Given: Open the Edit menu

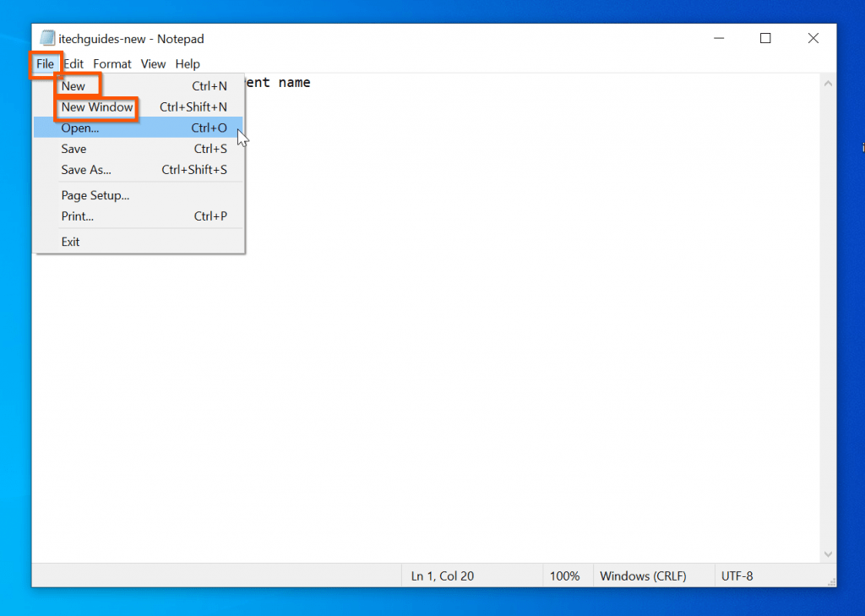Looking at the screenshot, I should [x=73, y=63].
